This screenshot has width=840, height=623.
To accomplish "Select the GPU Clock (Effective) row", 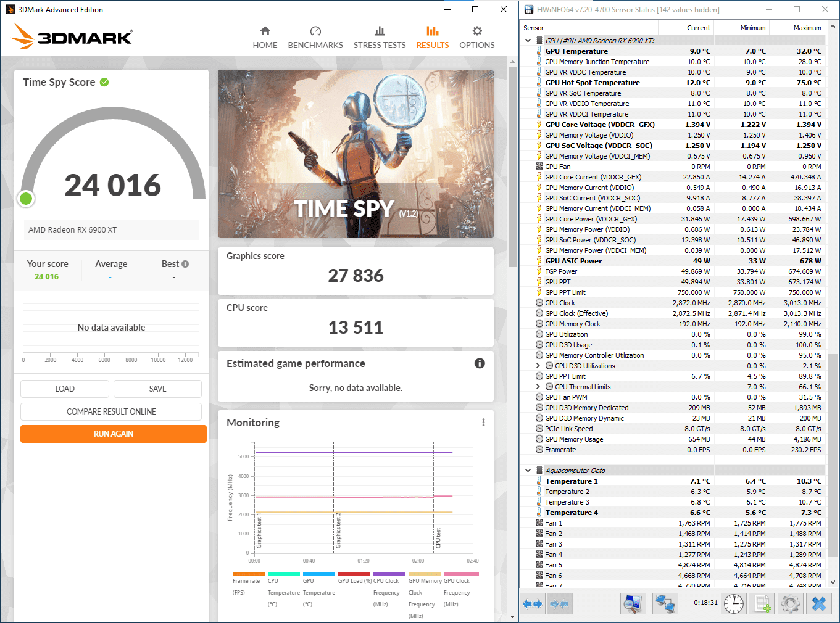I will click(673, 313).
